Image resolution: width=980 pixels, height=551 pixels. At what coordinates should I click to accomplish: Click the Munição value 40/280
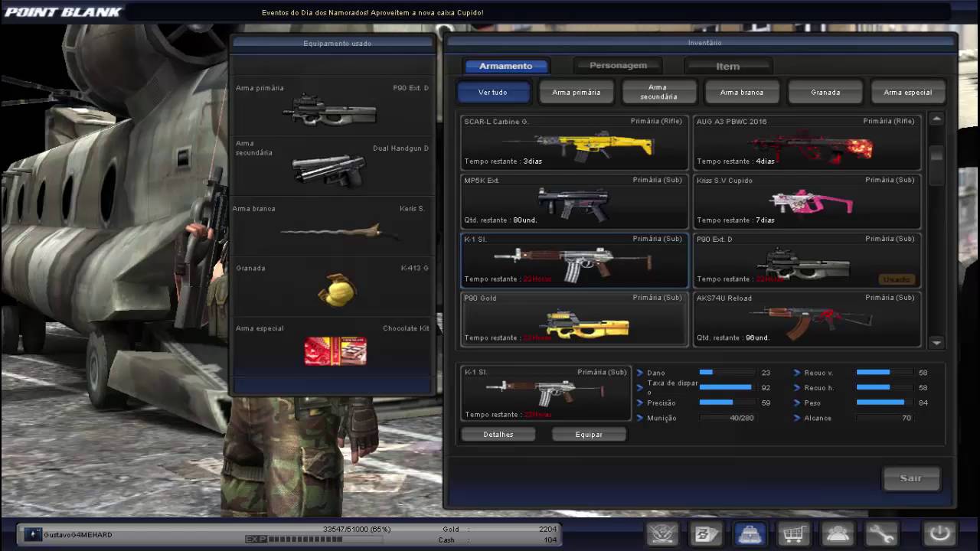pyautogui.click(x=742, y=418)
